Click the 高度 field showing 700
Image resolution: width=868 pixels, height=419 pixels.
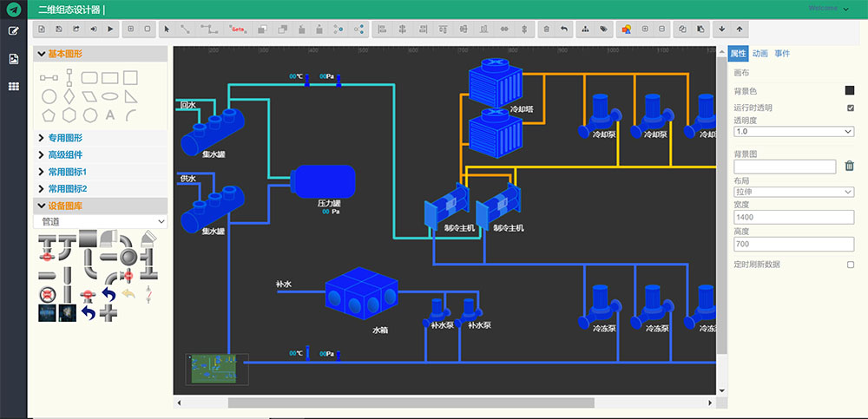pos(794,244)
